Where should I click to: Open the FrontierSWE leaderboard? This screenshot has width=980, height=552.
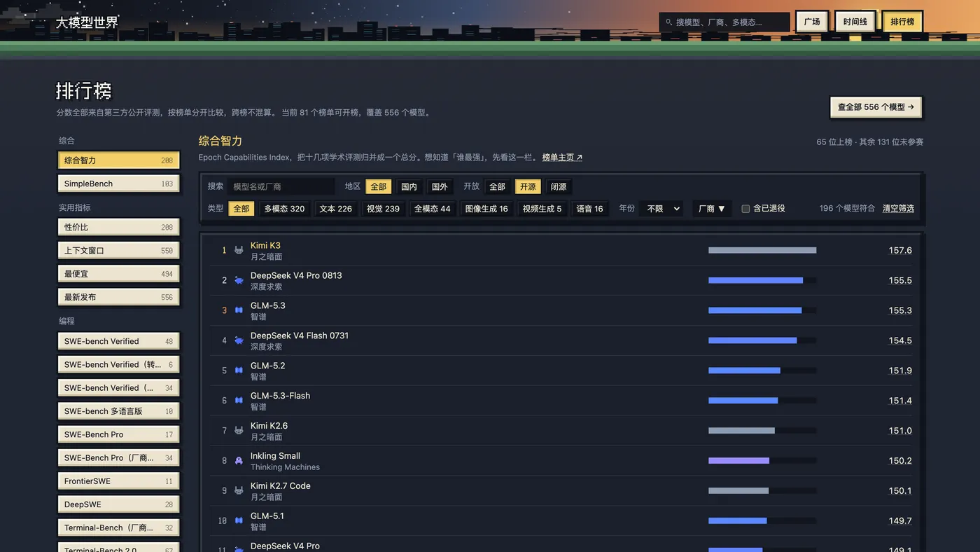(118, 481)
